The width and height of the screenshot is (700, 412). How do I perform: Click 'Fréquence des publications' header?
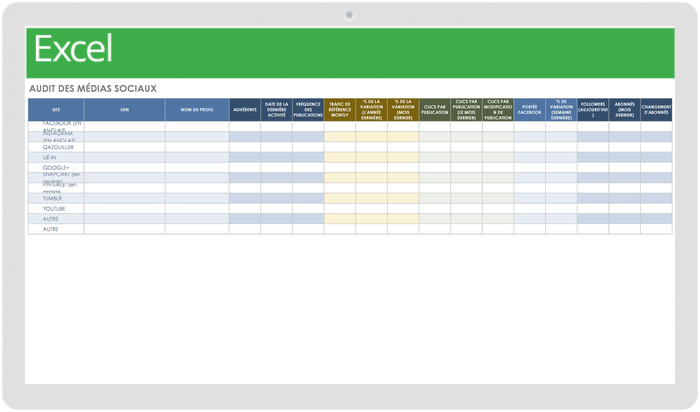(x=308, y=109)
